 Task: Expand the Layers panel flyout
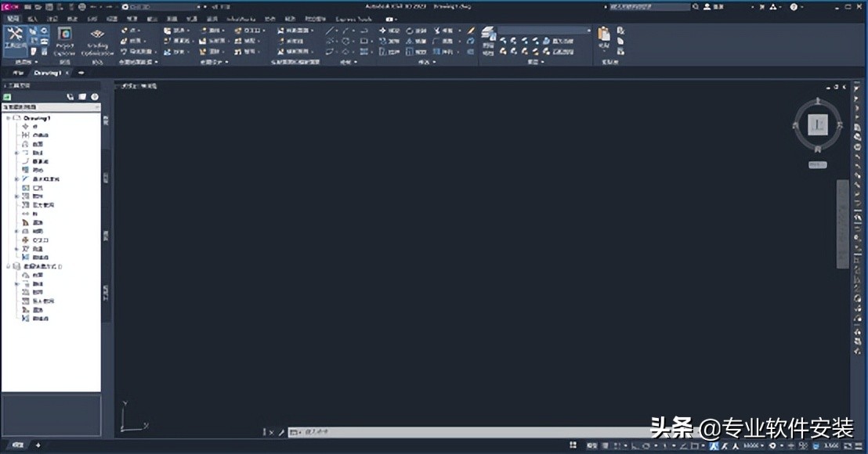535,62
